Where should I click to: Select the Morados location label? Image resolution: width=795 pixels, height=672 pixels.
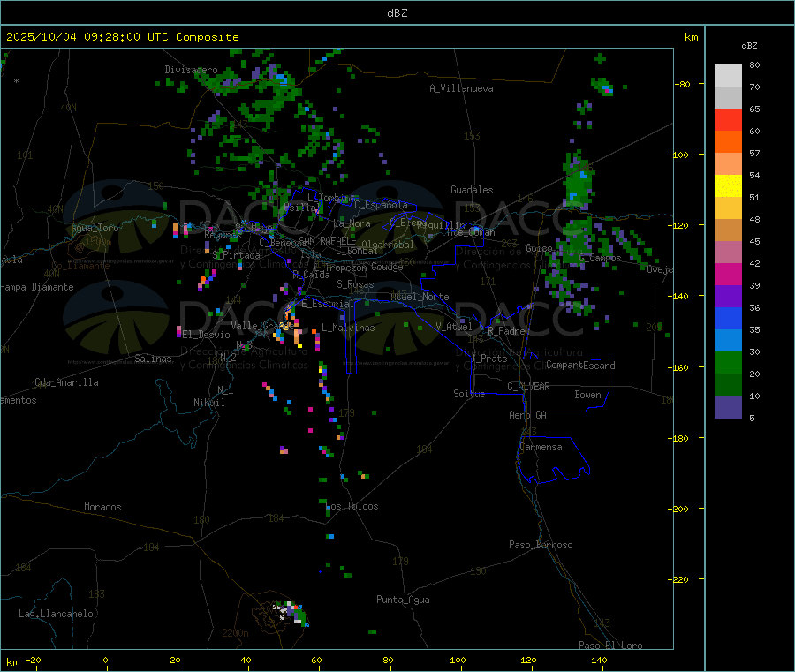coord(102,507)
